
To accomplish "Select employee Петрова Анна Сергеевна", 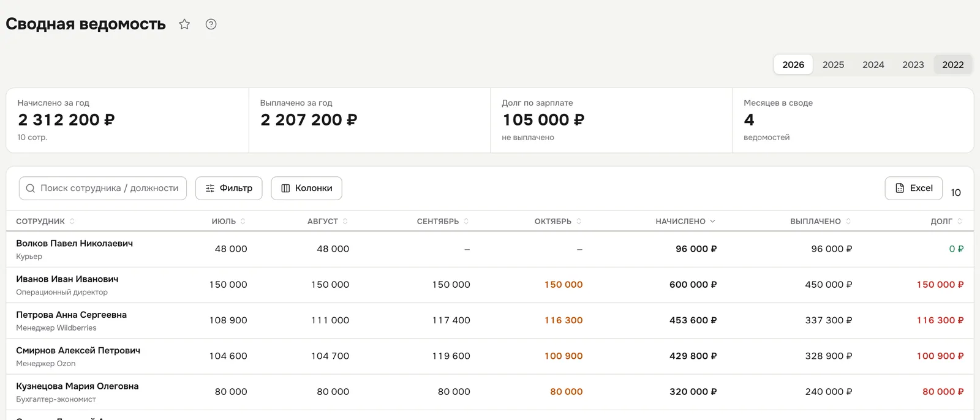I will click(x=71, y=315).
